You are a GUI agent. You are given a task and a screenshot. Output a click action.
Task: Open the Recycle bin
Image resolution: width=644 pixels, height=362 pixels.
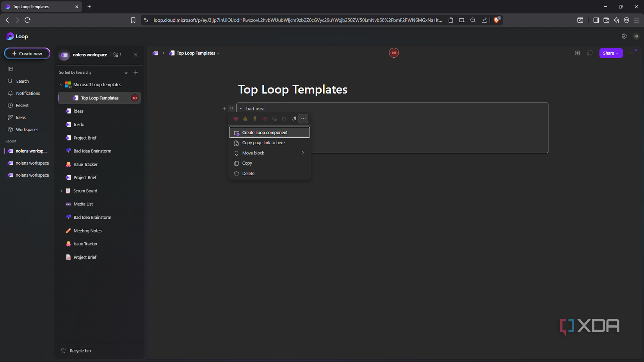pos(80,350)
